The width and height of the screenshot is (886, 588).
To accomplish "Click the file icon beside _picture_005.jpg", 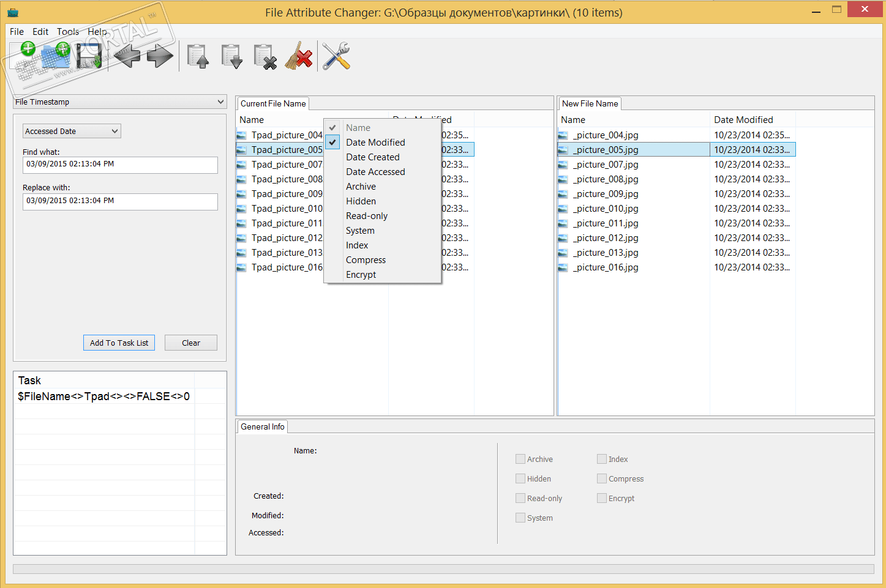I will (x=563, y=150).
